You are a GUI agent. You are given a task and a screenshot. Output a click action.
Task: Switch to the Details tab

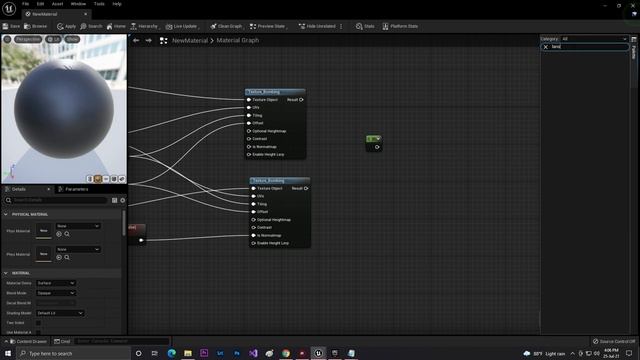[19, 189]
